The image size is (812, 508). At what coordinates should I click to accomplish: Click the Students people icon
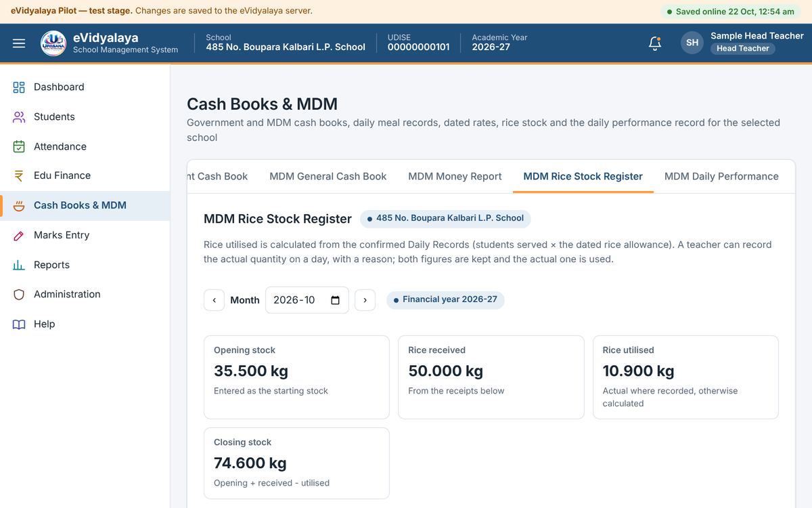[x=19, y=117]
